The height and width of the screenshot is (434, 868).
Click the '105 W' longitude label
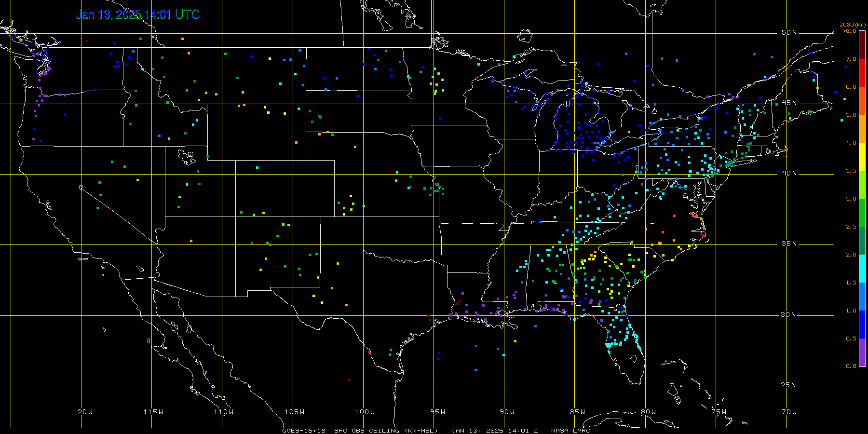[294, 412]
